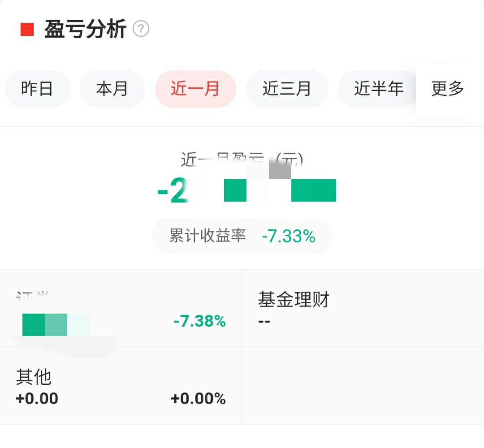Image resolution: width=484 pixels, height=448 pixels.
Task: Open the 其他 category
Action: pyautogui.click(x=34, y=377)
